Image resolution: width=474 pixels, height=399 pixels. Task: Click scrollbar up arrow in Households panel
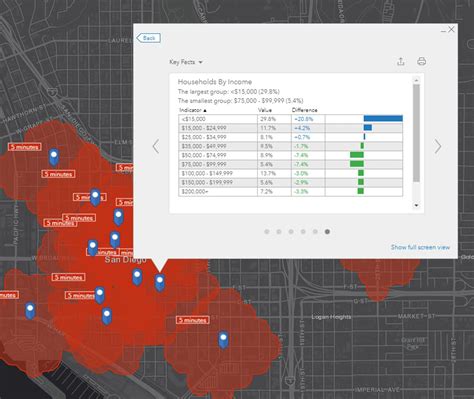point(416,80)
